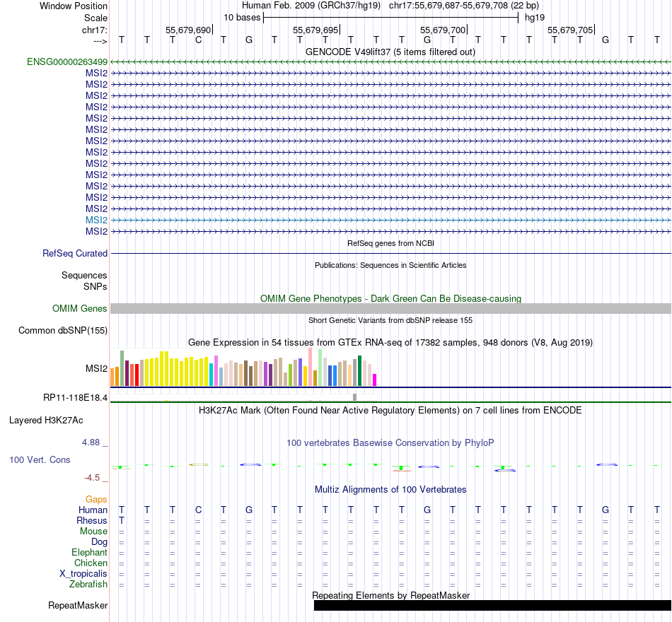
Task: Click the 55,679,695 coordinate label
Action: (x=315, y=30)
